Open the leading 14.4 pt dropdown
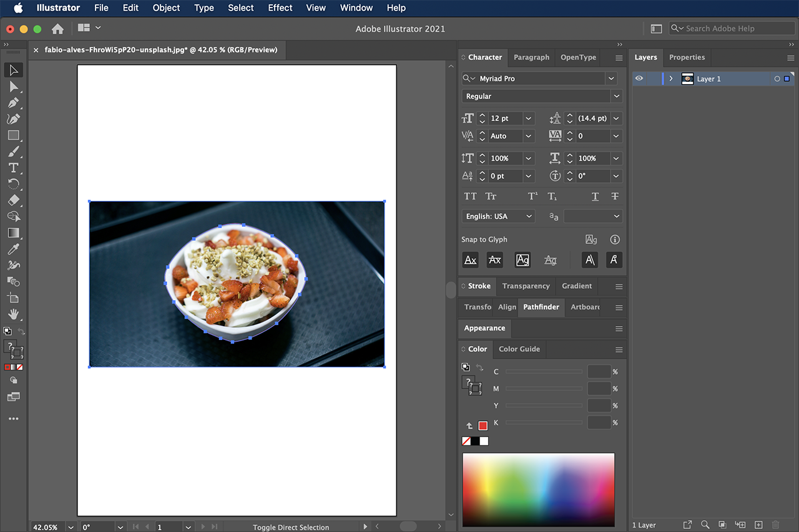The height and width of the screenshot is (532, 799). [x=616, y=118]
